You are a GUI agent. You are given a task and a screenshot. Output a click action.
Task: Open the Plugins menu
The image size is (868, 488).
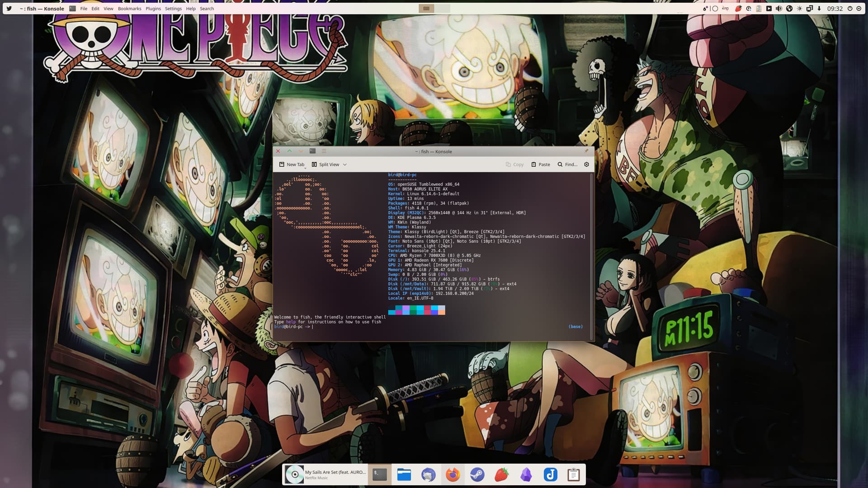click(153, 9)
